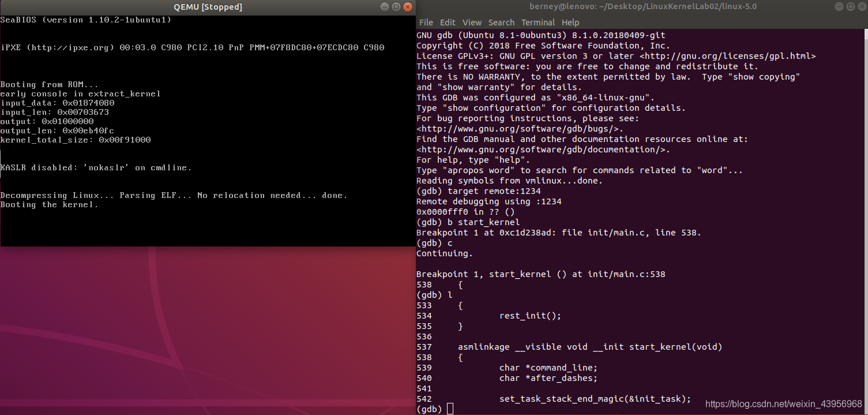Click the '0x0000fff0 in ?? ()' line

click(x=465, y=212)
